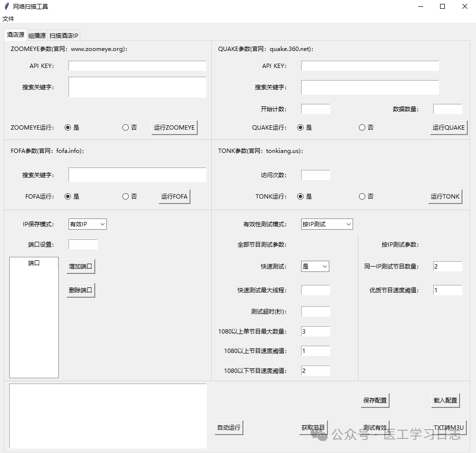The width and height of the screenshot is (476, 453).
Task: Focus the 快速测试最大线程 field
Action: (316, 290)
